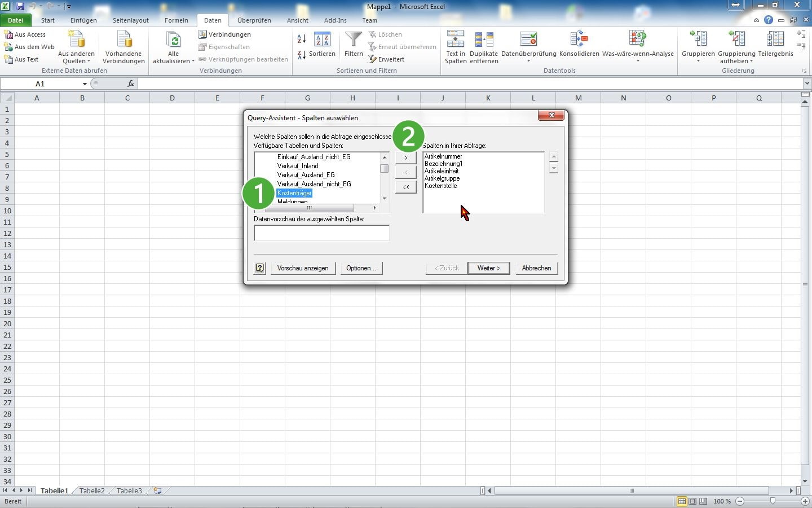This screenshot has width=812, height=508.
Task: Open the Formeln ribbon tab
Action: coord(176,20)
